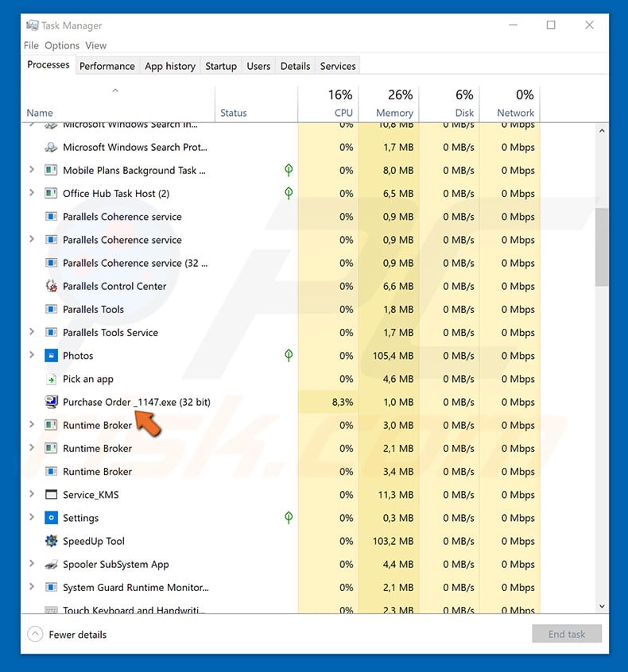Screen dimensions: 628x672
Task: Click the green leaf status icon for Photos
Action: click(289, 355)
